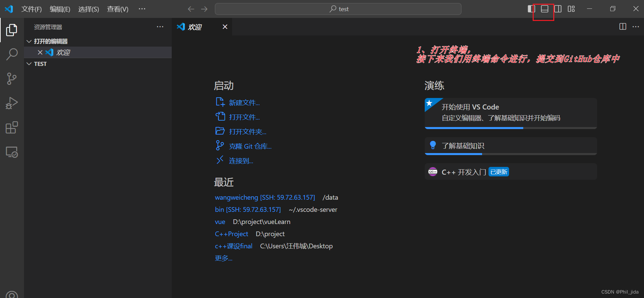Open the Search view in activity bar
The width and height of the screenshot is (644, 298).
tap(12, 54)
